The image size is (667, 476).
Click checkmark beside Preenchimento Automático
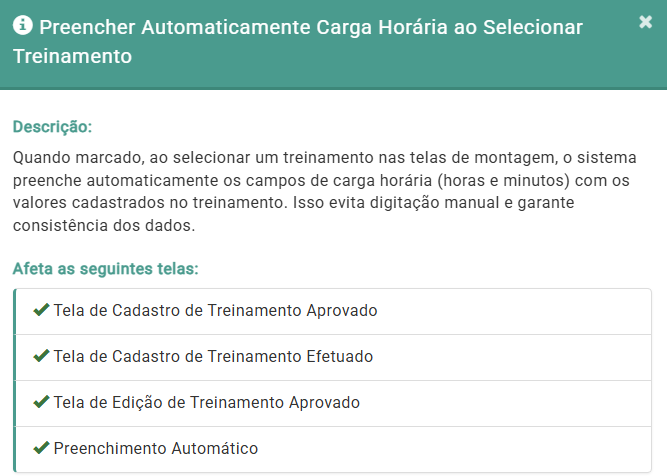click(x=41, y=448)
